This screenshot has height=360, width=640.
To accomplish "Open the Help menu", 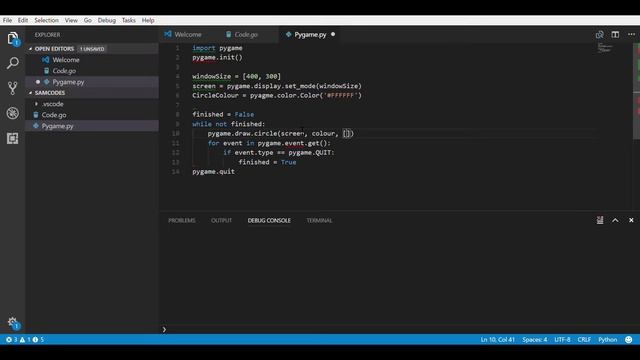I will [148, 20].
